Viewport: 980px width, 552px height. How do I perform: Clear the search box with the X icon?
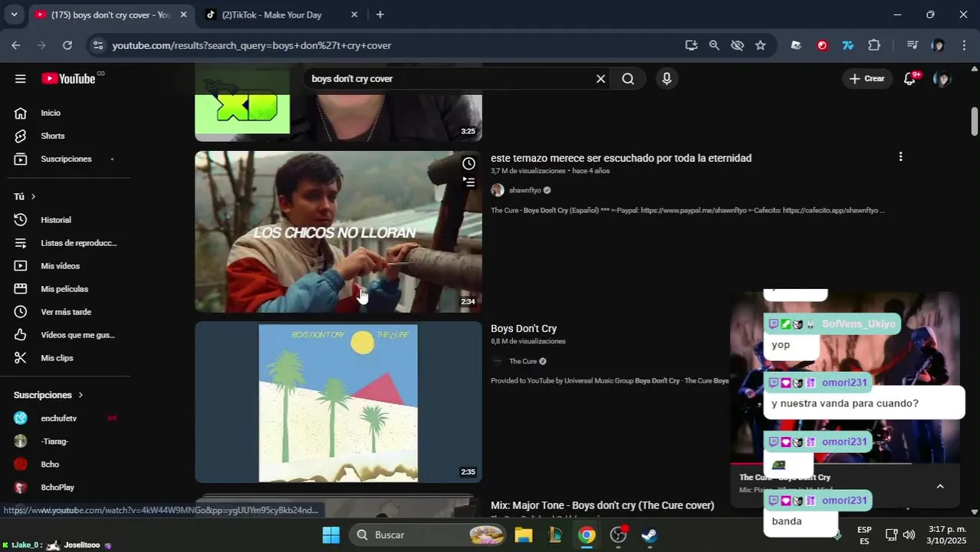600,78
